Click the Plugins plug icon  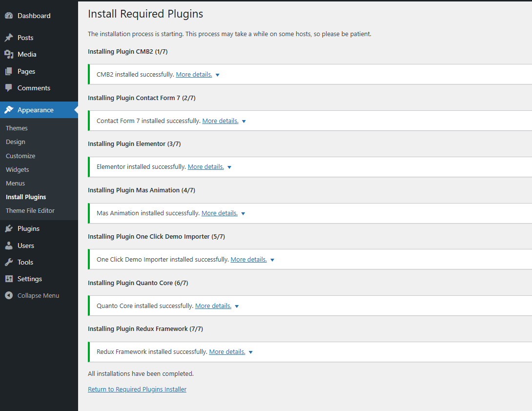click(x=9, y=229)
